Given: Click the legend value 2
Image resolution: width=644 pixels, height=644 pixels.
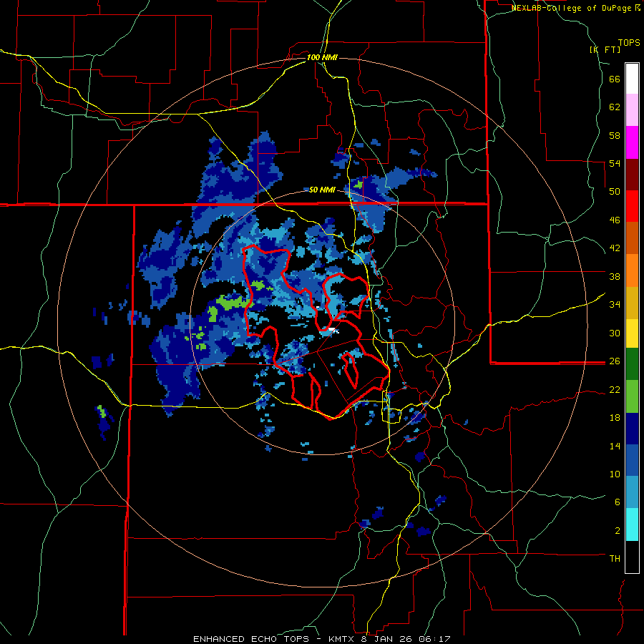Looking at the screenshot, I should tap(618, 531).
